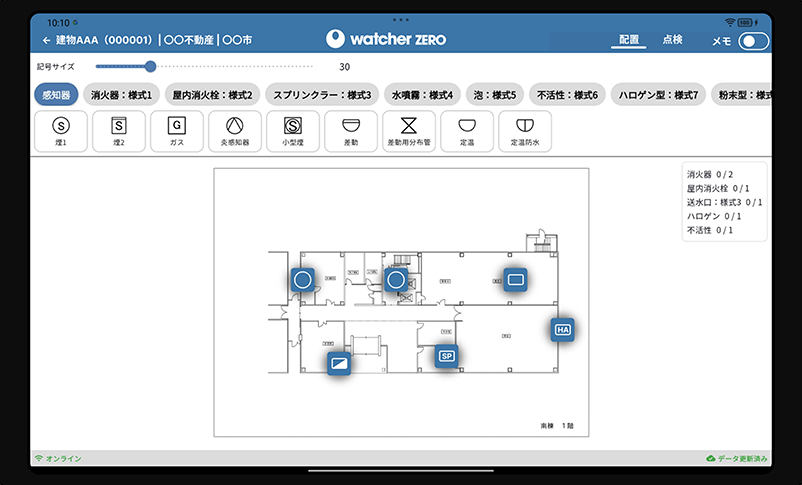Toggle the メモ switch
The width and height of the screenshot is (802, 485).
pos(755,41)
